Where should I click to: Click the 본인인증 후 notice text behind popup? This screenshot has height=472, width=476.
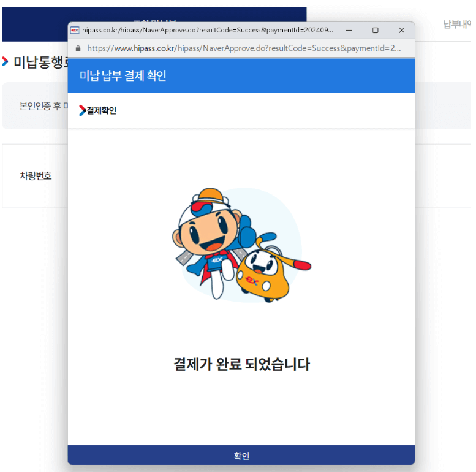pos(43,106)
